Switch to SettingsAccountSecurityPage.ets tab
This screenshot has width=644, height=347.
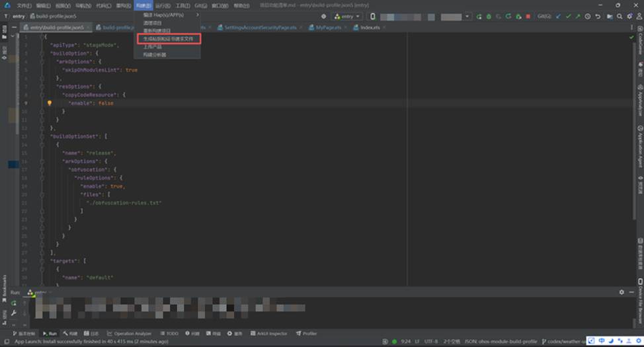click(x=260, y=27)
